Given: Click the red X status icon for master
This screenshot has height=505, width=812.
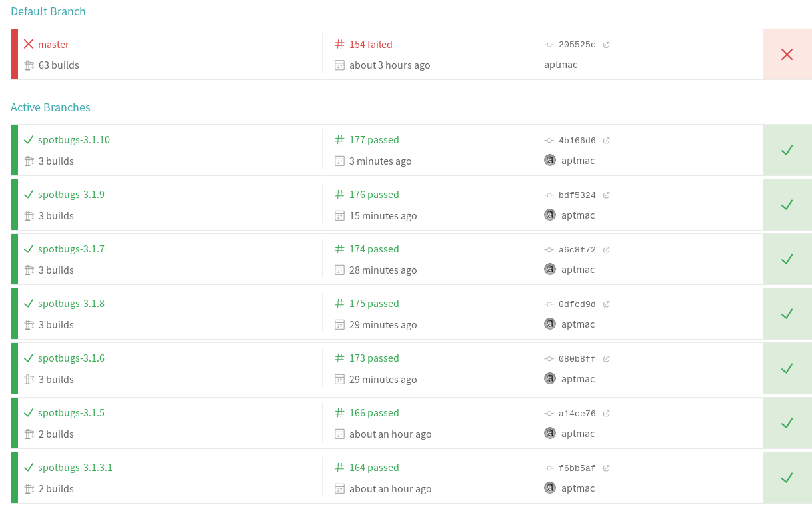Looking at the screenshot, I should 787,55.
